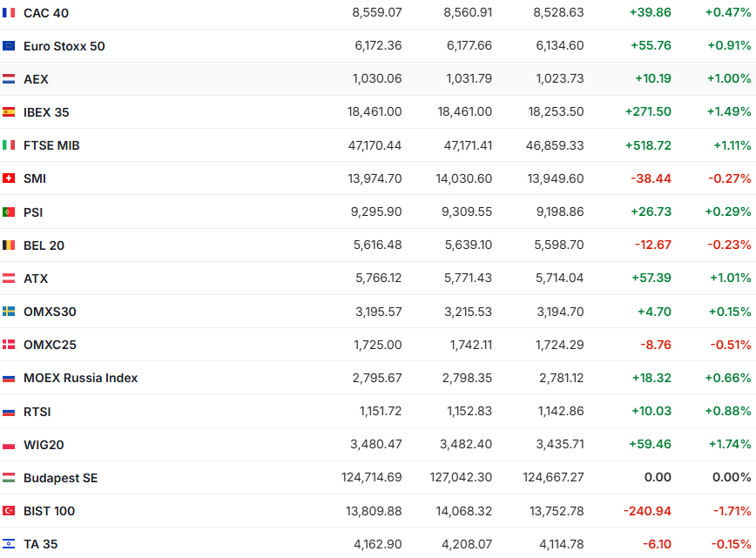The height and width of the screenshot is (558, 756).
Task: Open the Euro Stoxx 50 index page
Action: tap(64, 46)
